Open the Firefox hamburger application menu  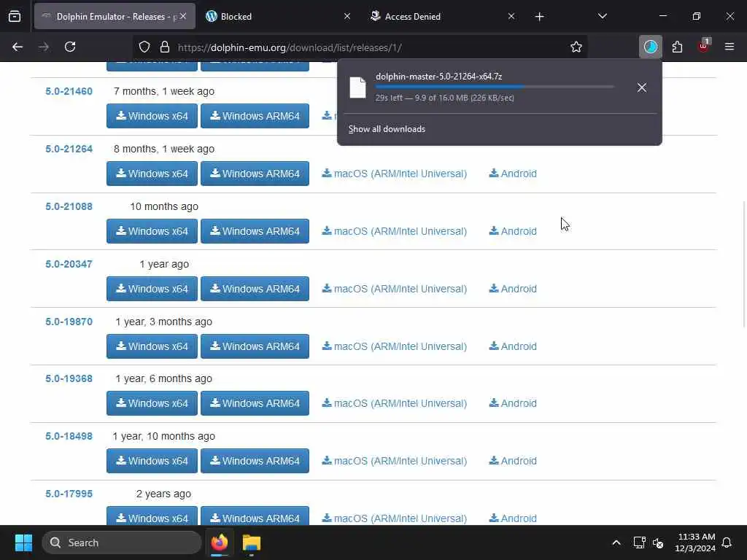[729, 47]
